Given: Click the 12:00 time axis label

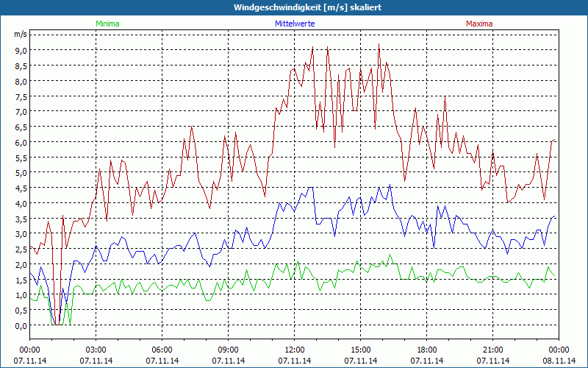Looking at the screenshot, I should (295, 350).
